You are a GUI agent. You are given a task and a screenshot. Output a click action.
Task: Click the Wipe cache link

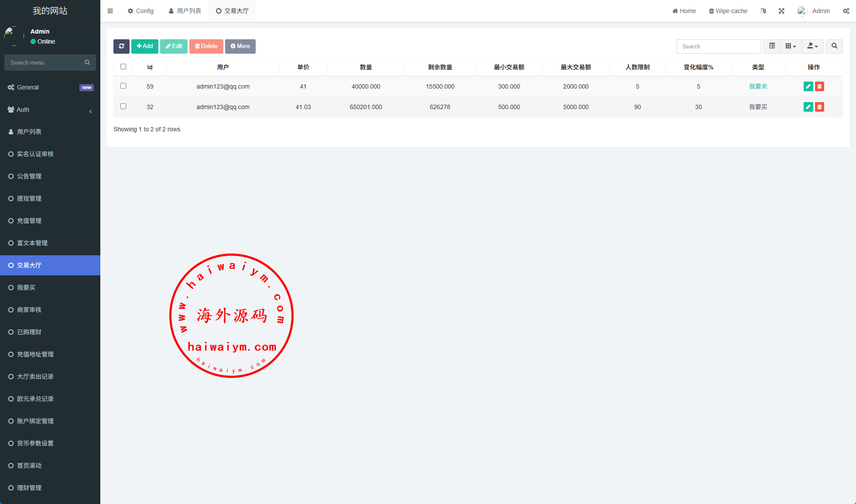tap(728, 11)
